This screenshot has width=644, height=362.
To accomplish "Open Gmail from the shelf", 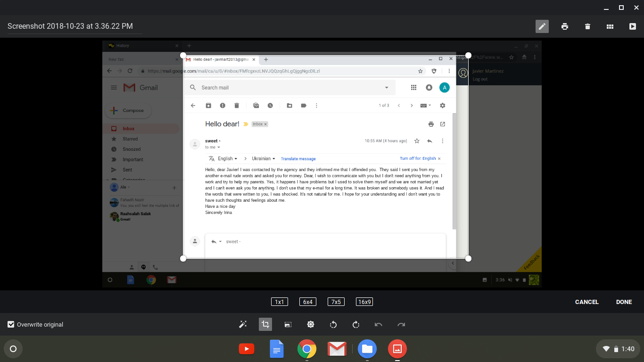I will point(337,349).
